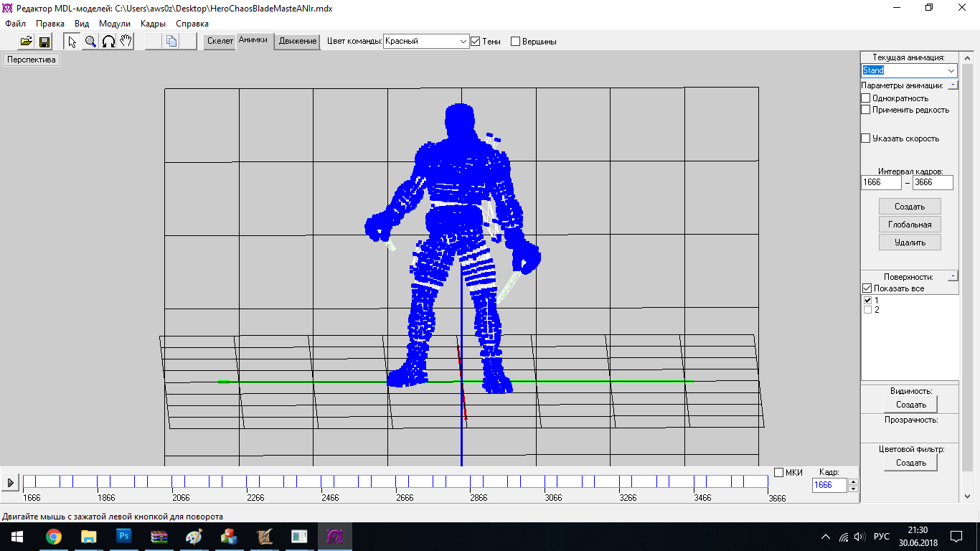
Task: Select the magnifier zoom tool
Action: (x=90, y=42)
